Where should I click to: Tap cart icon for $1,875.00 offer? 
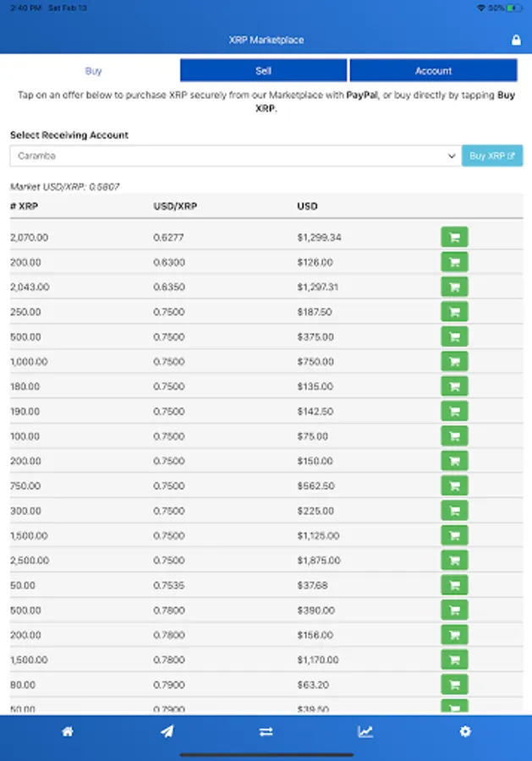point(454,560)
